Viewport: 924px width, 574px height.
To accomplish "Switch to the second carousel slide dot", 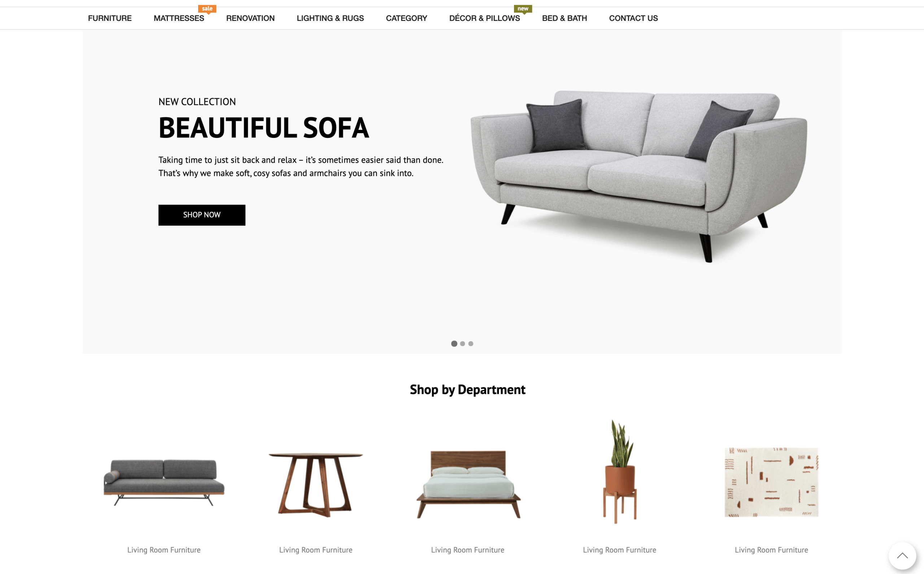I will tap(462, 344).
